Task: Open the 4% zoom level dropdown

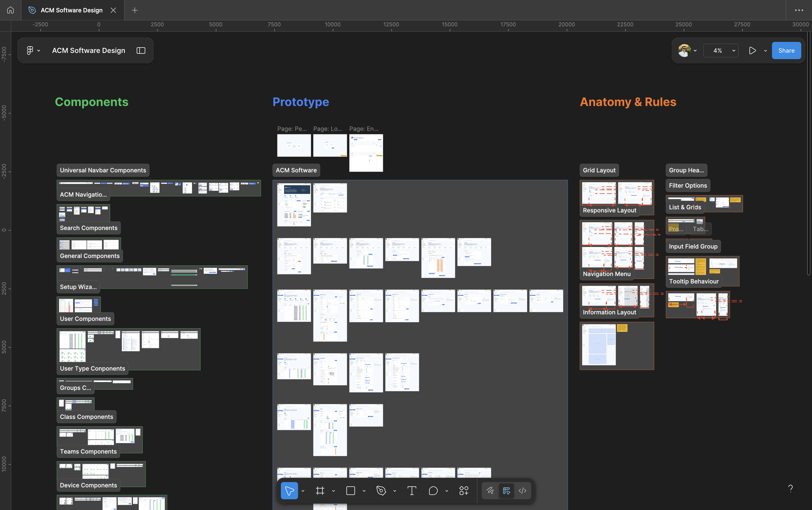Action: click(x=721, y=51)
